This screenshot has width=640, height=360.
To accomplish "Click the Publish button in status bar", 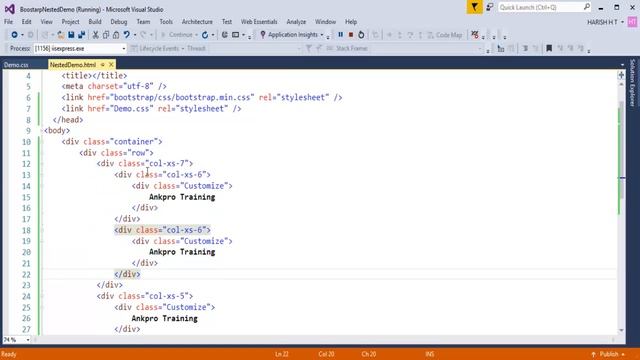I will click(609, 354).
